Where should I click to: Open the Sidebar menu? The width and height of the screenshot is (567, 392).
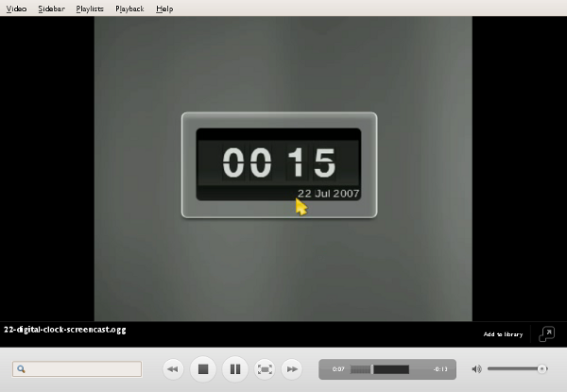coord(52,9)
